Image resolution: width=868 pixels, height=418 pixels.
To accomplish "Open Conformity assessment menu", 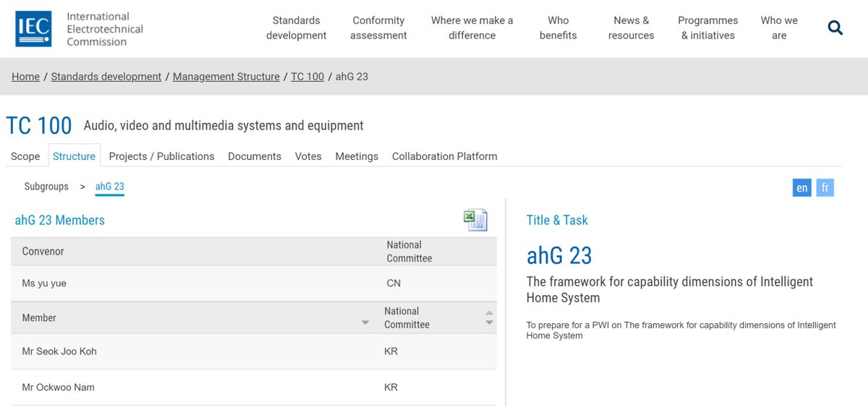I will 378,28.
